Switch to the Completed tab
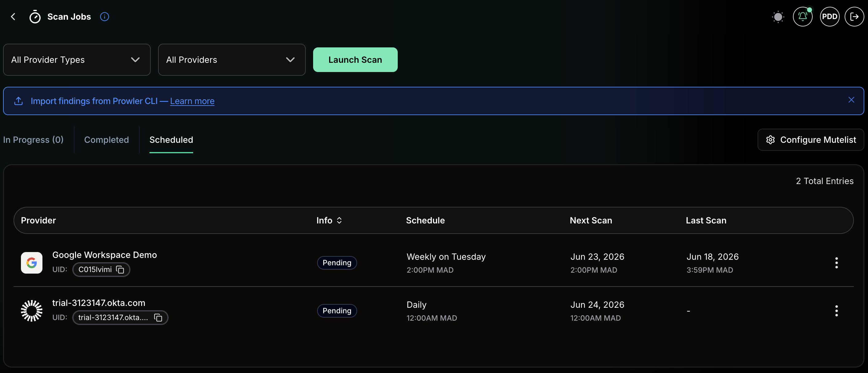This screenshot has width=868, height=373. click(106, 140)
